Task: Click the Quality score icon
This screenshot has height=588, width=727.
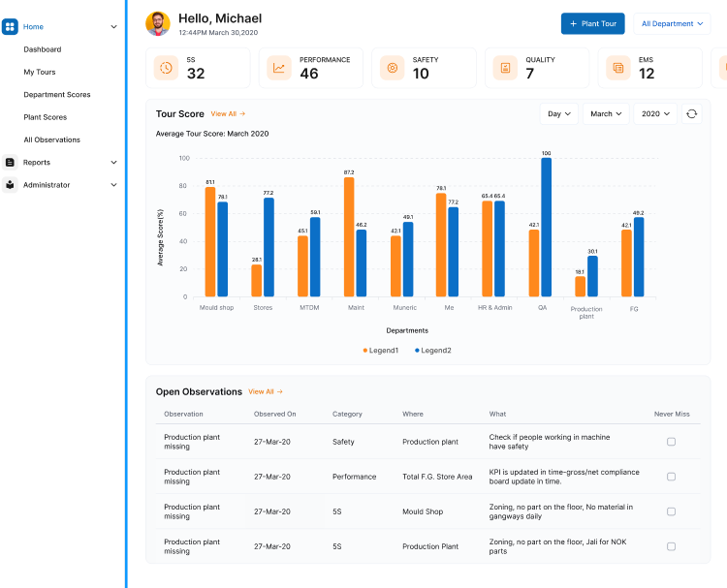Action: [505, 68]
